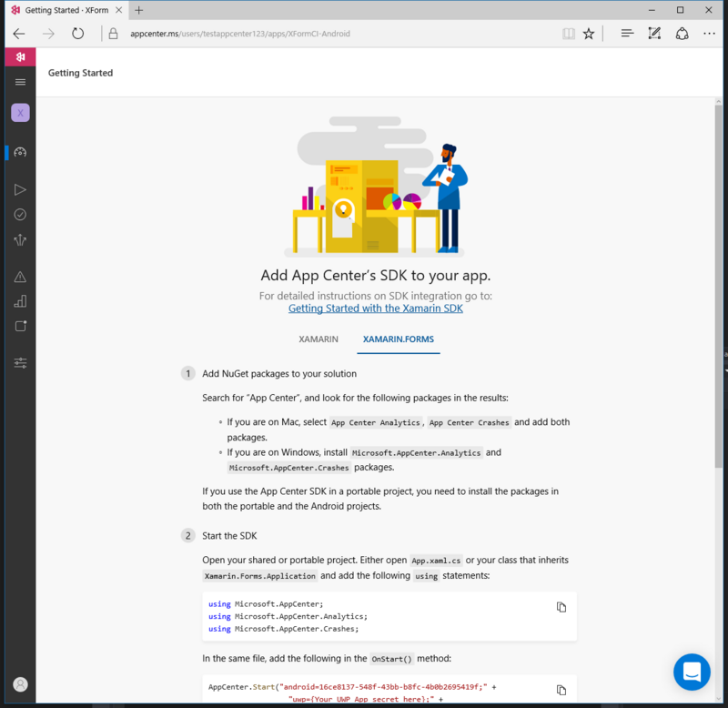The height and width of the screenshot is (708, 728).
Task: Click 'Microsoft.AppCenter.Analytics' package name
Action: (416, 452)
